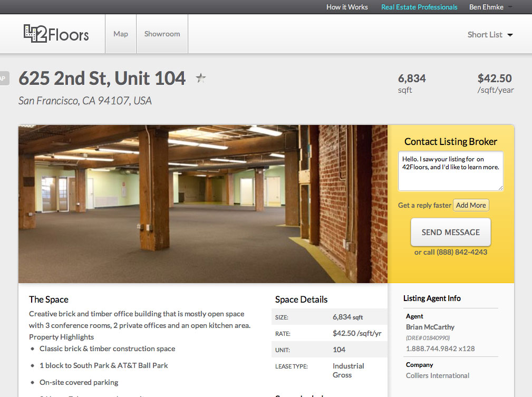The height and width of the screenshot is (397, 532).
Task: Click the South Park & AT&T Ball Park bullet
Action: pos(103,365)
